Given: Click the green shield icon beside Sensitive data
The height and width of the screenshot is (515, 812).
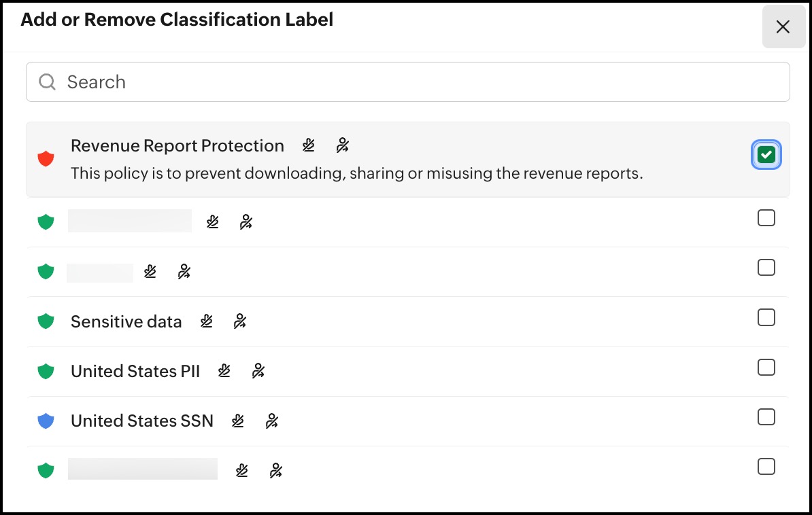Looking at the screenshot, I should (46, 321).
